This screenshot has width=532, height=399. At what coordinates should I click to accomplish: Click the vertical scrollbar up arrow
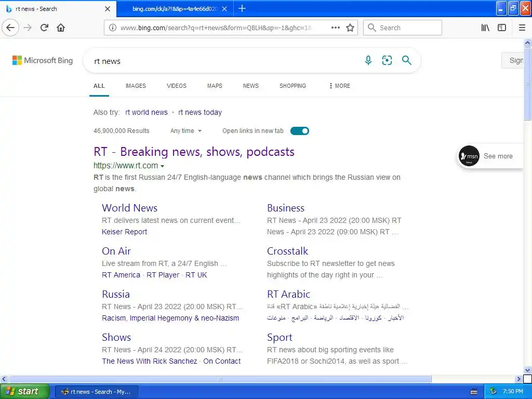(x=528, y=43)
